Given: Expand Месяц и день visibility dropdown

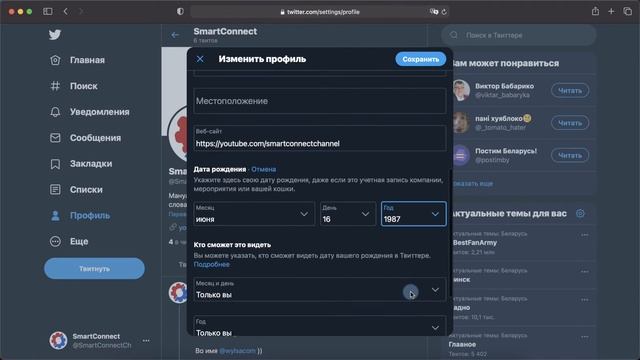Looking at the screenshot, I should 320,290.
